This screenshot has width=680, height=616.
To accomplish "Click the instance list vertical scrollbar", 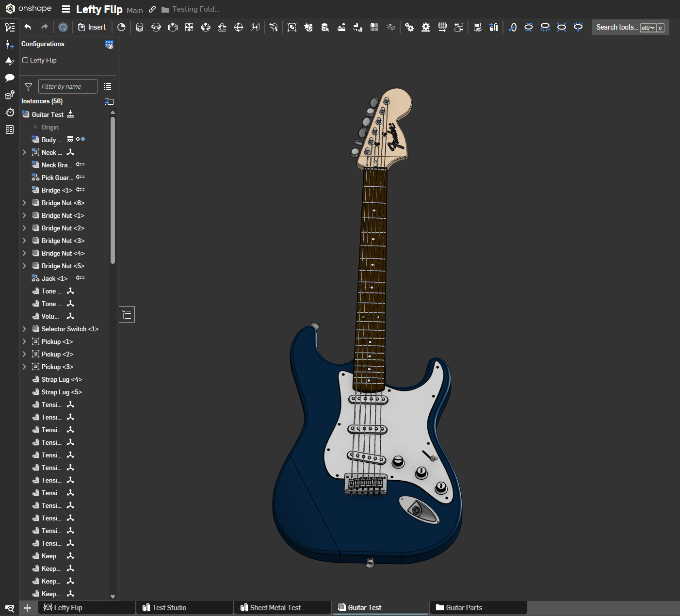I will coord(113,189).
